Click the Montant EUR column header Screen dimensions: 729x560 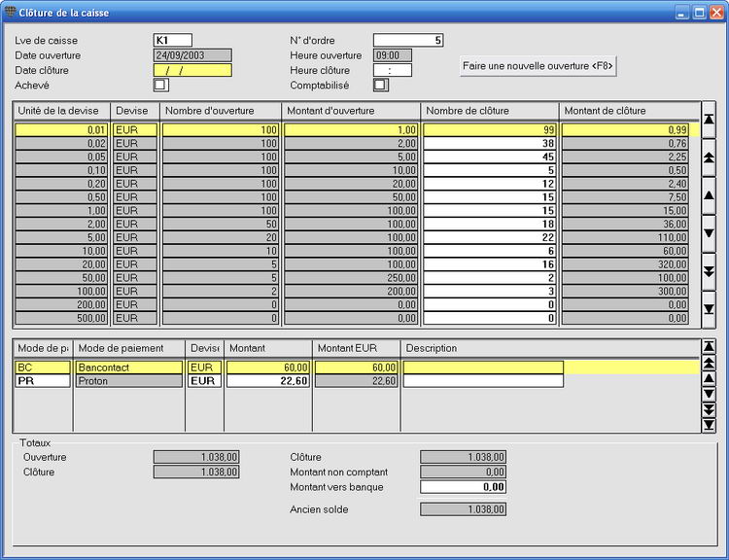[x=356, y=348]
